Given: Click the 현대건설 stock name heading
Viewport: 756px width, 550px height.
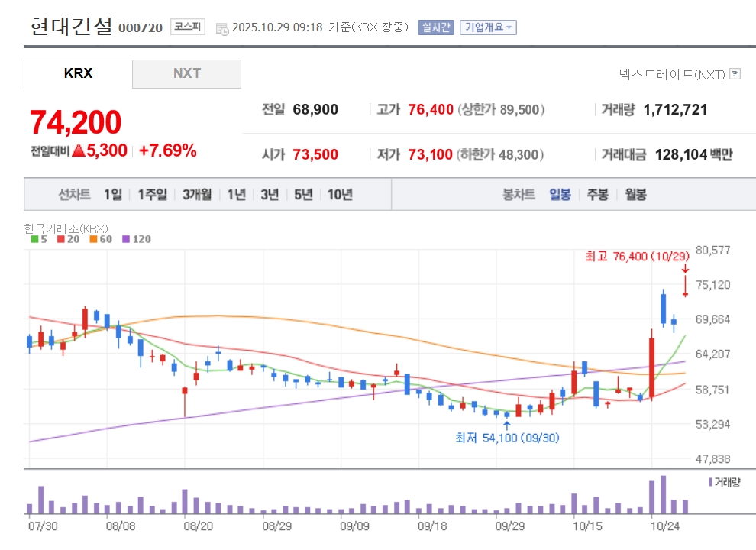Looking at the screenshot, I should [71, 26].
